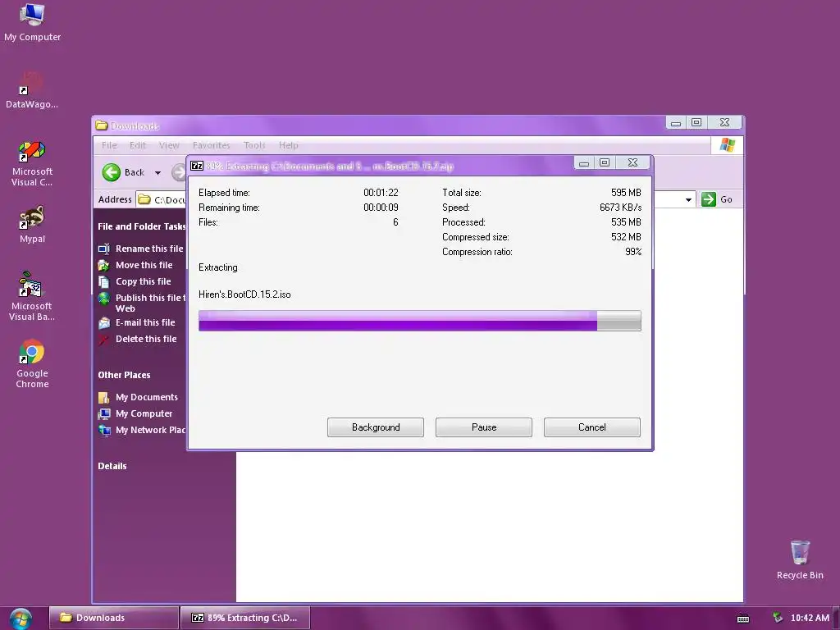The image size is (840, 630).
Task: Click the Hiren's.BootCD.15.2.iso file name text
Action: pos(244,294)
